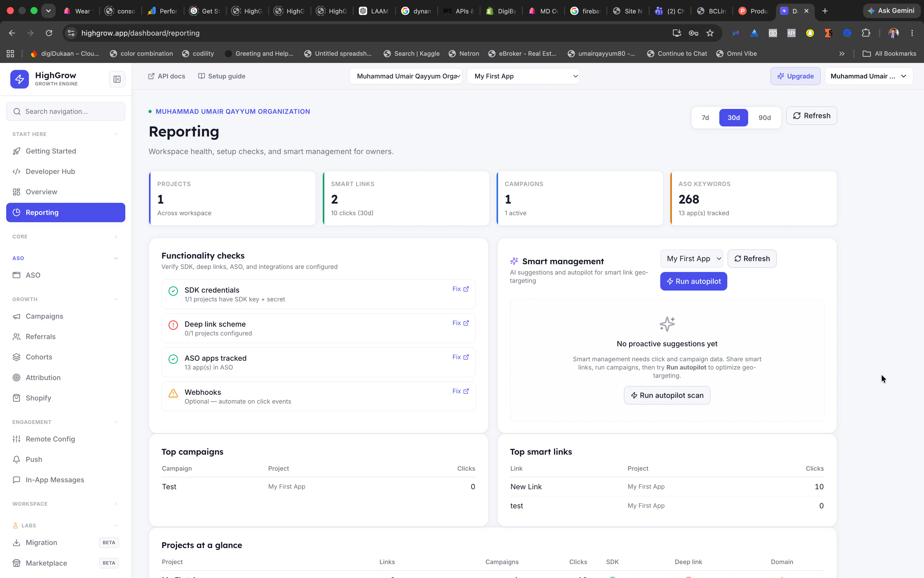Click the Attribution target icon
The image size is (924, 578).
point(16,378)
